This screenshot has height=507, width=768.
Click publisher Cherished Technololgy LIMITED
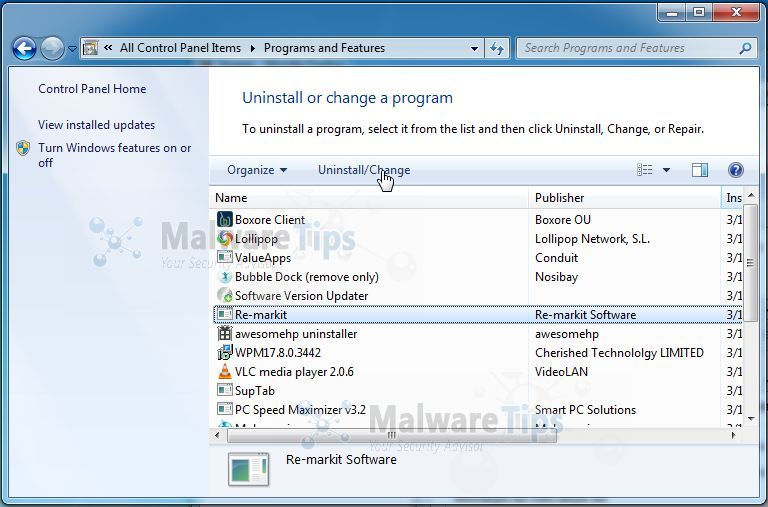point(619,353)
